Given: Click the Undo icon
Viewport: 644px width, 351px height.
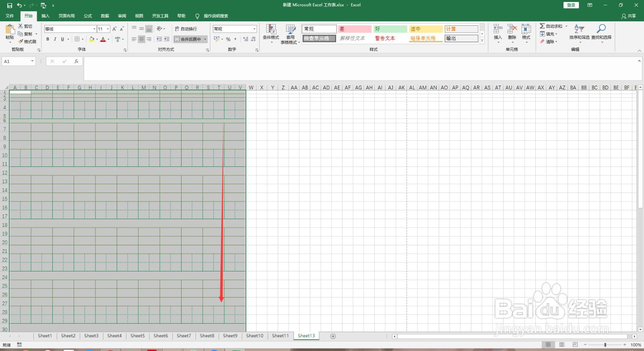Looking at the screenshot, I should tap(19, 6).
